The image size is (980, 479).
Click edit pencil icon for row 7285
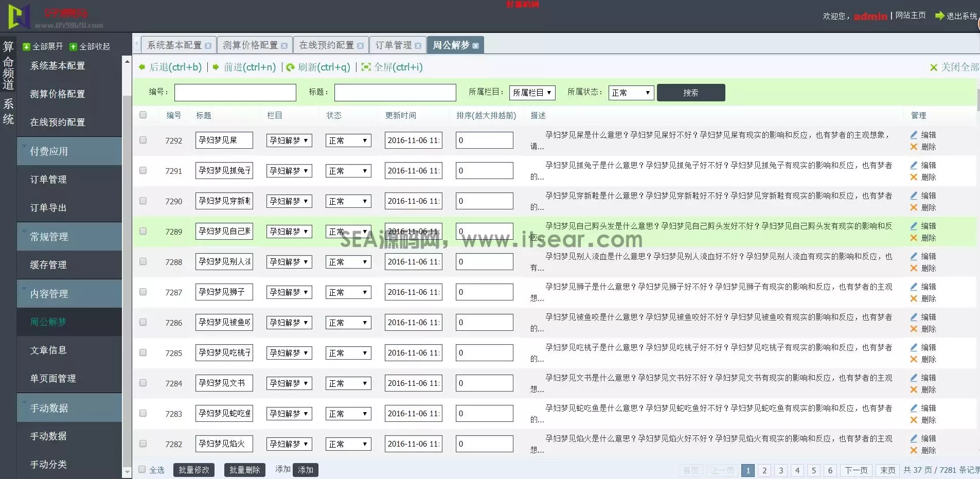tap(914, 347)
